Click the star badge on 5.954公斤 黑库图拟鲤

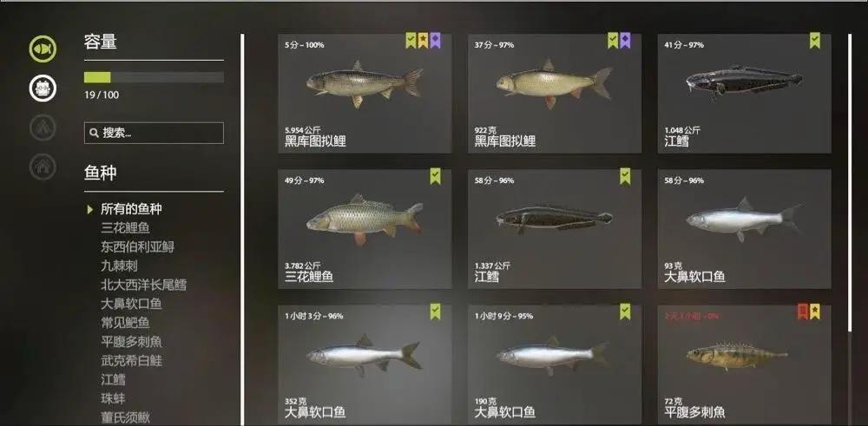pos(423,41)
